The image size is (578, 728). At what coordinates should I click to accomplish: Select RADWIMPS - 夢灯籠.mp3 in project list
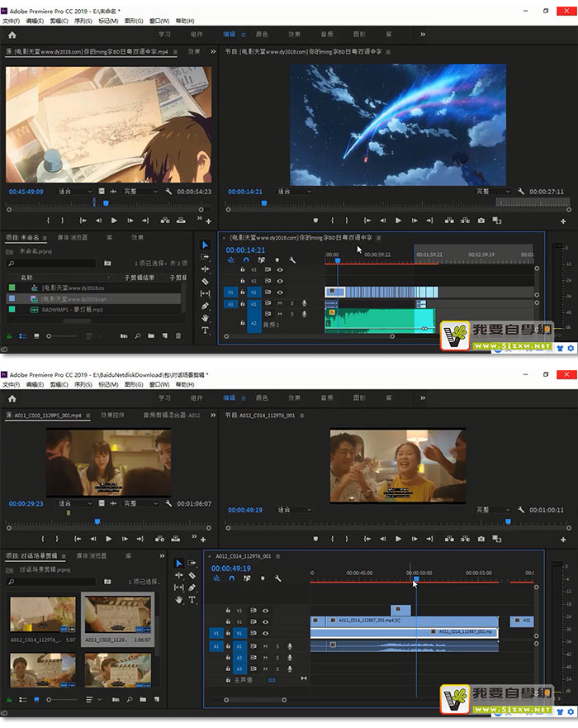click(x=73, y=310)
